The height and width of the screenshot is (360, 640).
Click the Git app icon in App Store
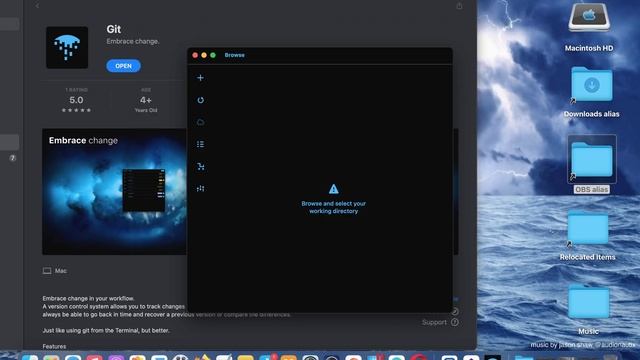[x=67, y=47]
